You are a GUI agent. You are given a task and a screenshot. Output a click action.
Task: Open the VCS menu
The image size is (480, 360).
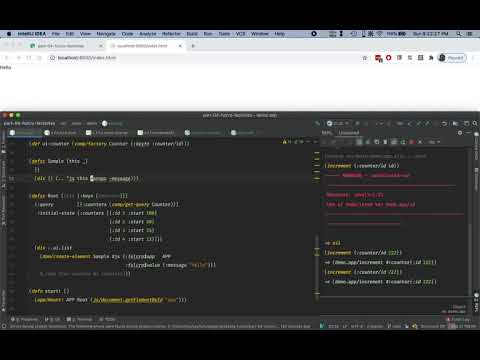[x=240, y=34]
